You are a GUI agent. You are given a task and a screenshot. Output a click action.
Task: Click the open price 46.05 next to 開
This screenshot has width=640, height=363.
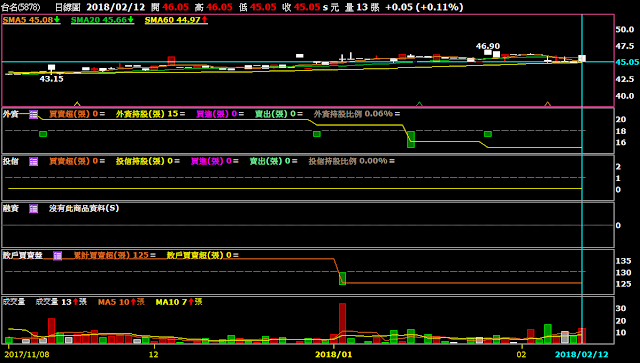(x=176, y=7)
